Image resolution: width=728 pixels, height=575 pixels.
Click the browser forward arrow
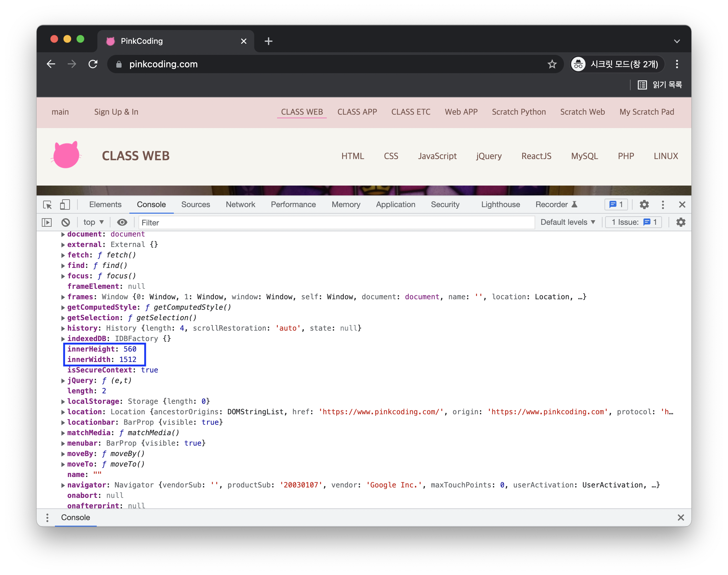coord(72,64)
